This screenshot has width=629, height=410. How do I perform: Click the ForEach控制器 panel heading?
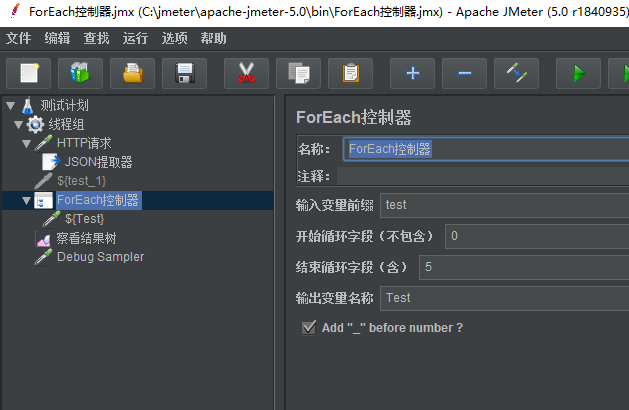pyautogui.click(x=353, y=118)
